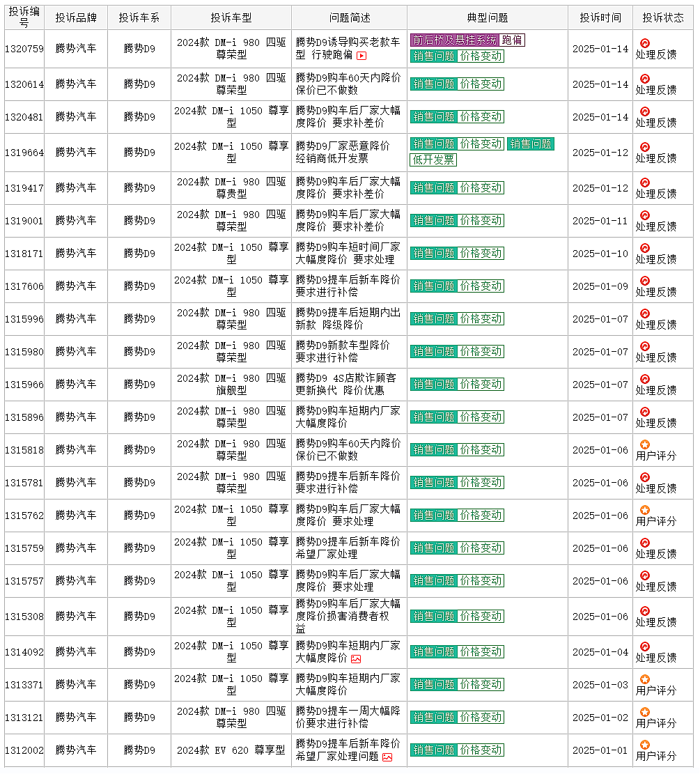Click the video icon beside 行驶跑偏 description
Screen dimensions: 700x774
click(361, 56)
